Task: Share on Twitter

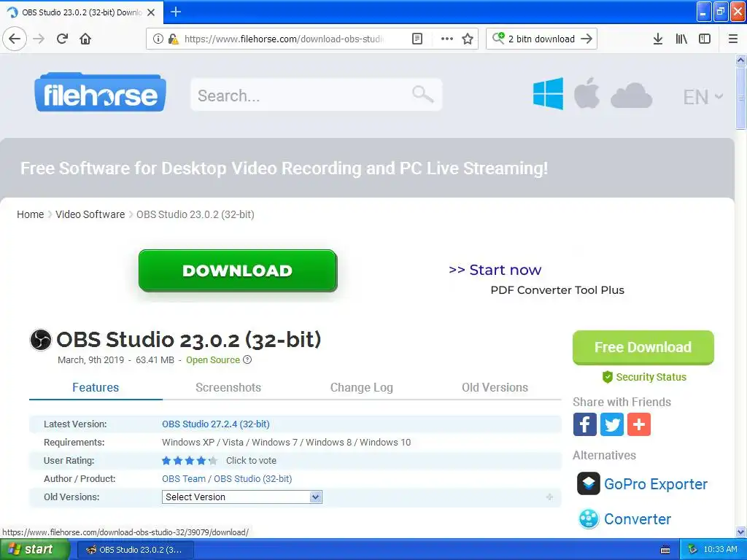Action: pos(612,424)
